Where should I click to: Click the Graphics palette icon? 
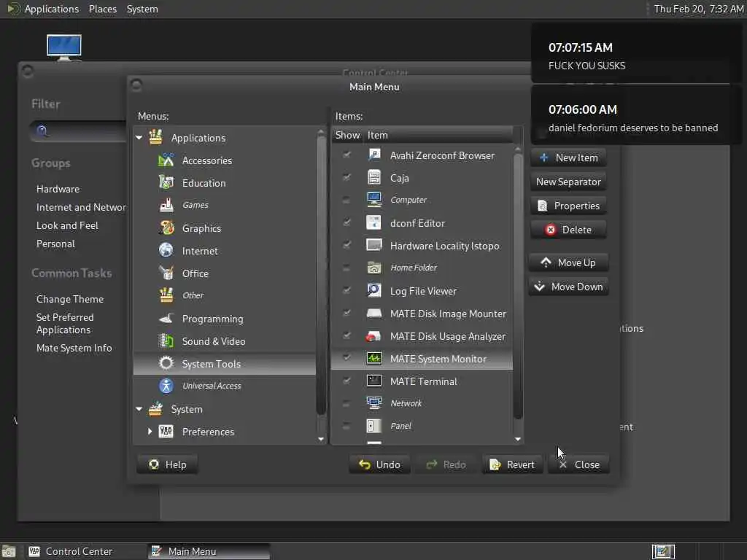pyautogui.click(x=166, y=228)
